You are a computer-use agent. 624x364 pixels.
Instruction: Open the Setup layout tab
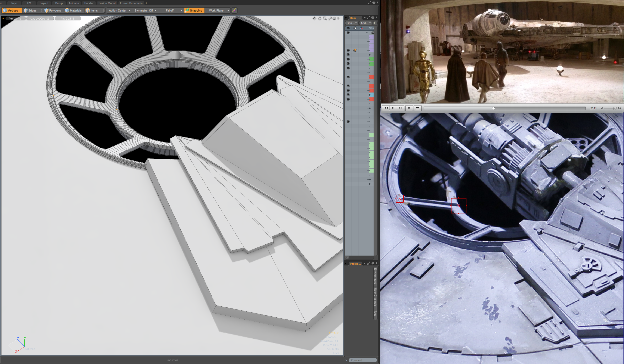pos(59,3)
